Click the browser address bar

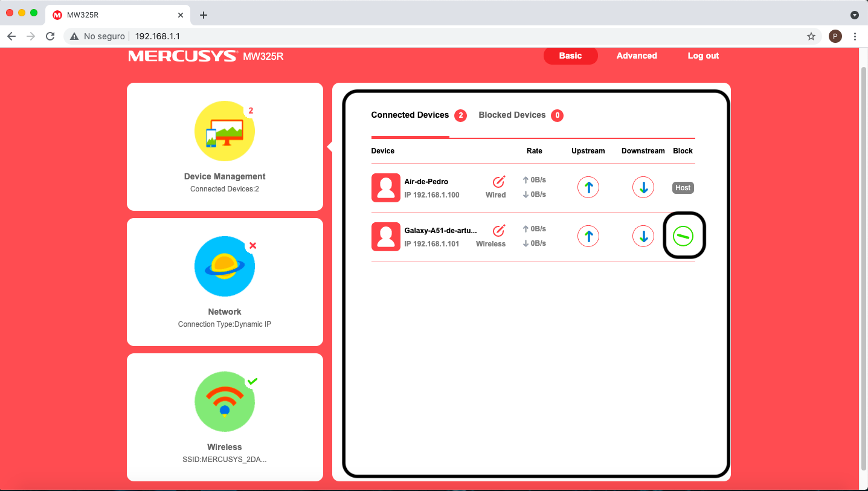pos(423,36)
